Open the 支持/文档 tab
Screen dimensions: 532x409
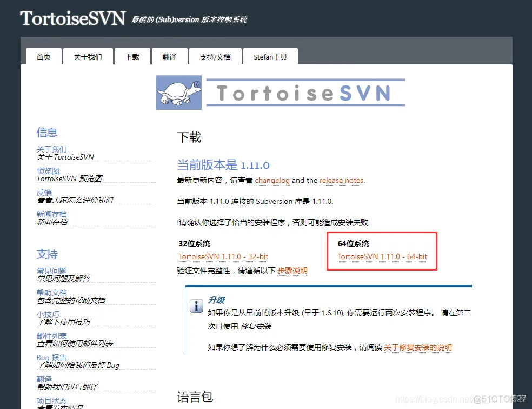pos(215,57)
